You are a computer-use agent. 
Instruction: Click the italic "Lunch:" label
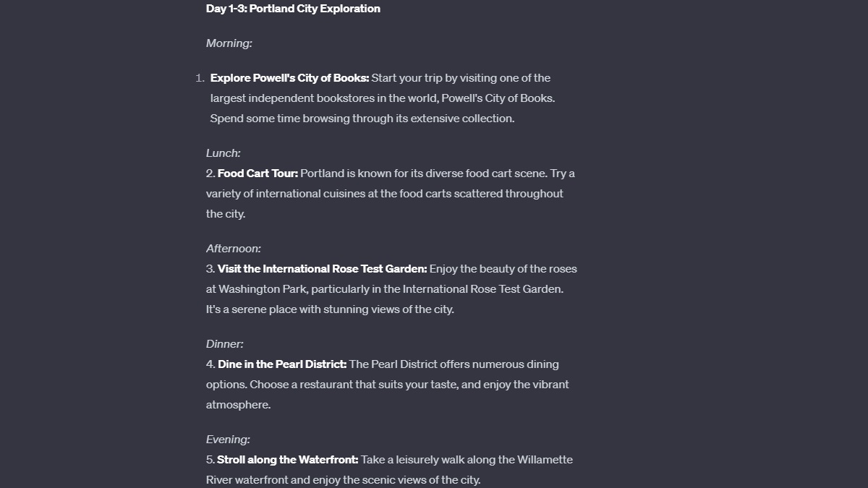pos(223,153)
